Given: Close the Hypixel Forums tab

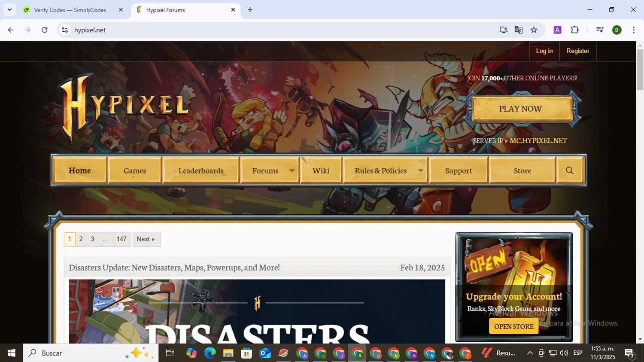Looking at the screenshot, I should click(233, 10).
